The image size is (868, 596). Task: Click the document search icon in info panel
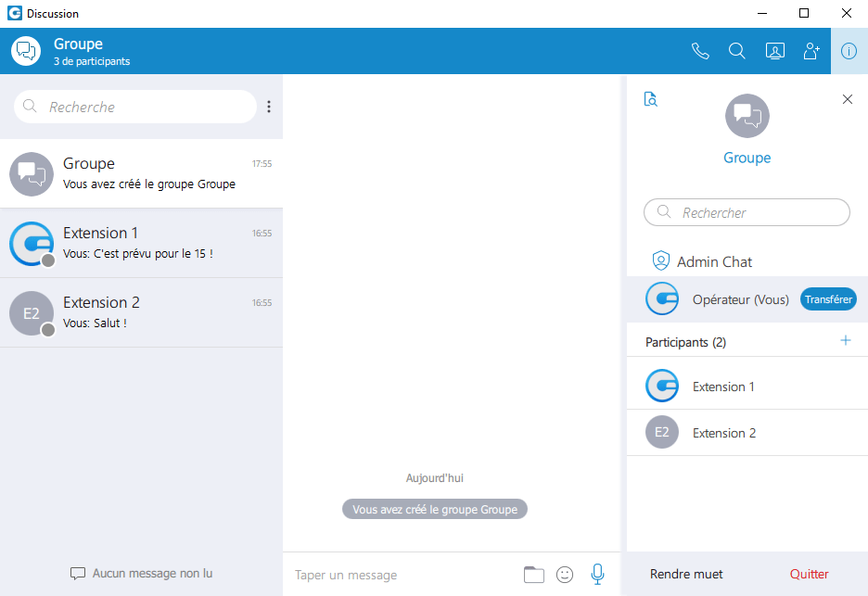(x=650, y=99)
